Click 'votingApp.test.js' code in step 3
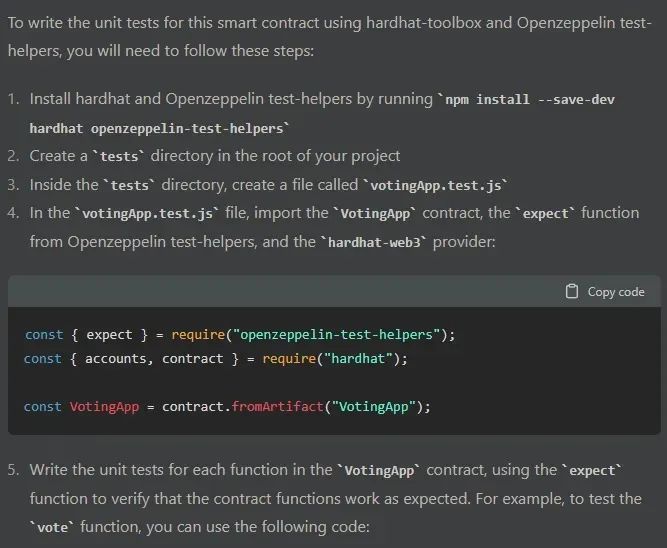Viewport: 667px width, 548px height. (436, 186)
